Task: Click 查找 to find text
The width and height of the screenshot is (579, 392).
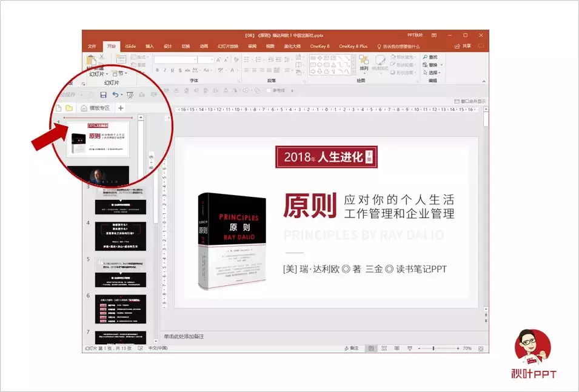Action: [430, 57]
